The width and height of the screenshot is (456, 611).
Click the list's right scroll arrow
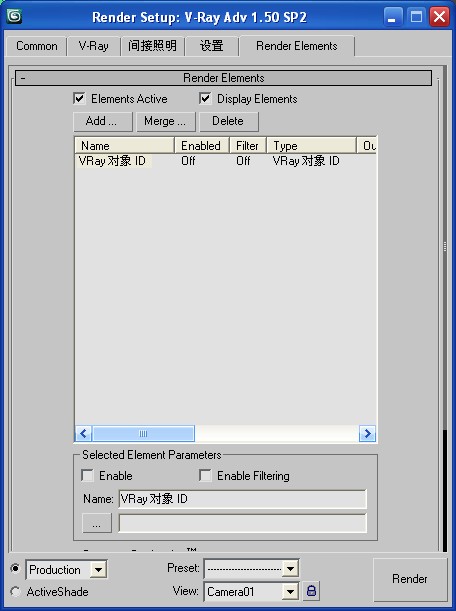(x=367, y=433)
